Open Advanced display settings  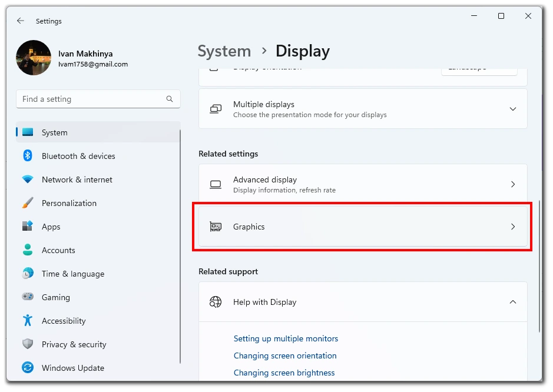363,184
